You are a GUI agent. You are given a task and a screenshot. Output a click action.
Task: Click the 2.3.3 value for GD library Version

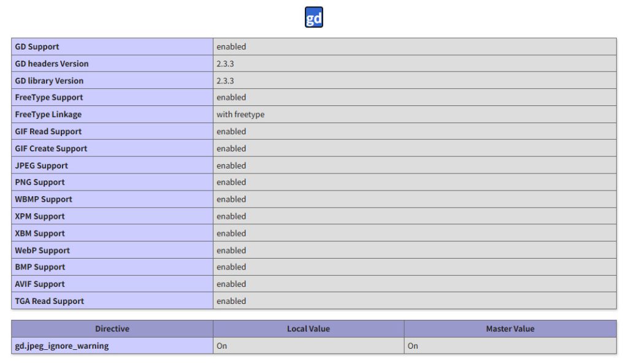click(x=225, y=81)
